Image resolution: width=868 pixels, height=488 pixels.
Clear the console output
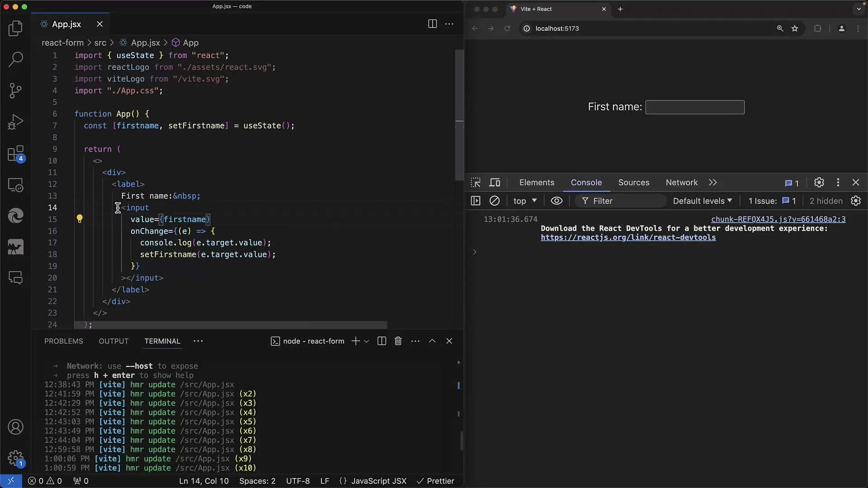pos(495,201)
